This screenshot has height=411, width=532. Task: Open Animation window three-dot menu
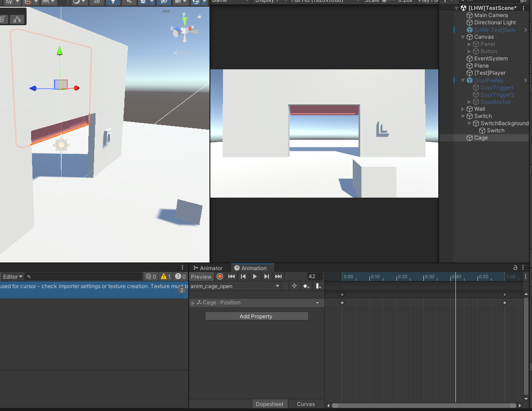tap(523, 267)
